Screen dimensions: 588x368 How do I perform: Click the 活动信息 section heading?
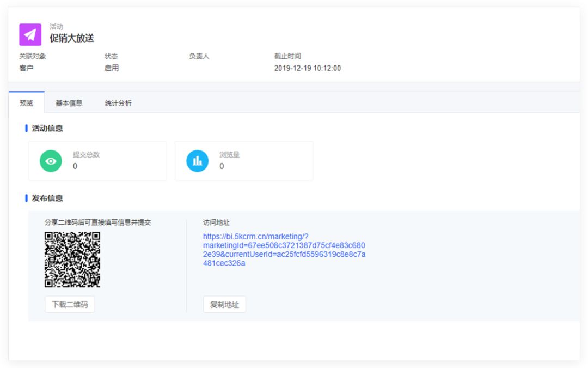[x=47, y=129]
